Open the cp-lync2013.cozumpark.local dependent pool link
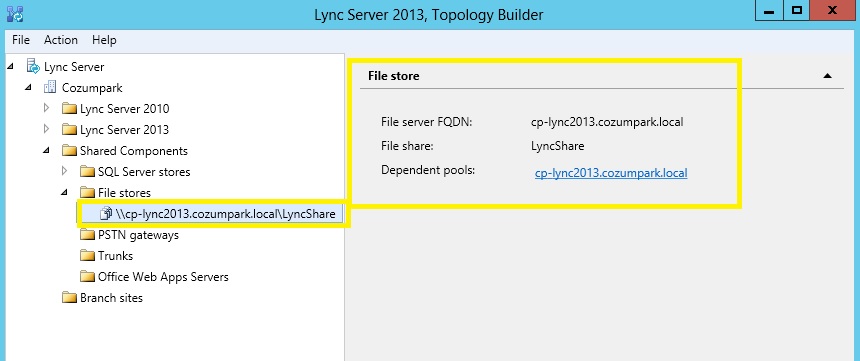The image size is (860, 361). click(x=611, y=173)
